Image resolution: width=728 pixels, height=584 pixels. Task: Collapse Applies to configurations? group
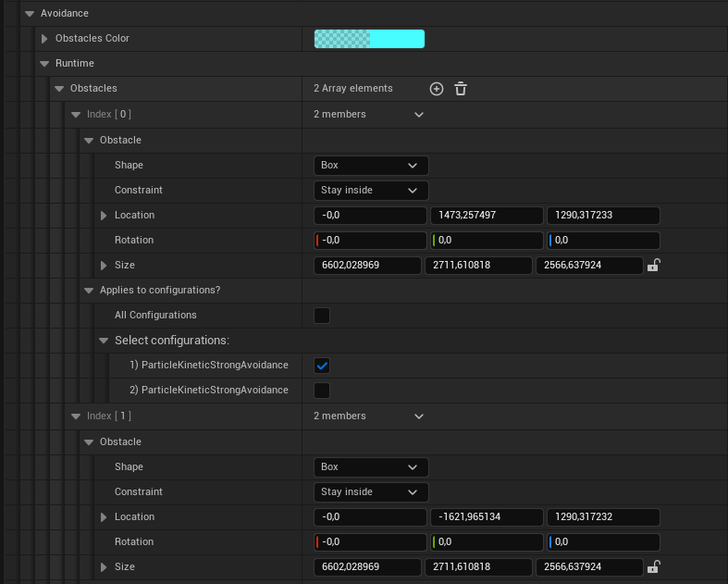(x=89, y=291)
